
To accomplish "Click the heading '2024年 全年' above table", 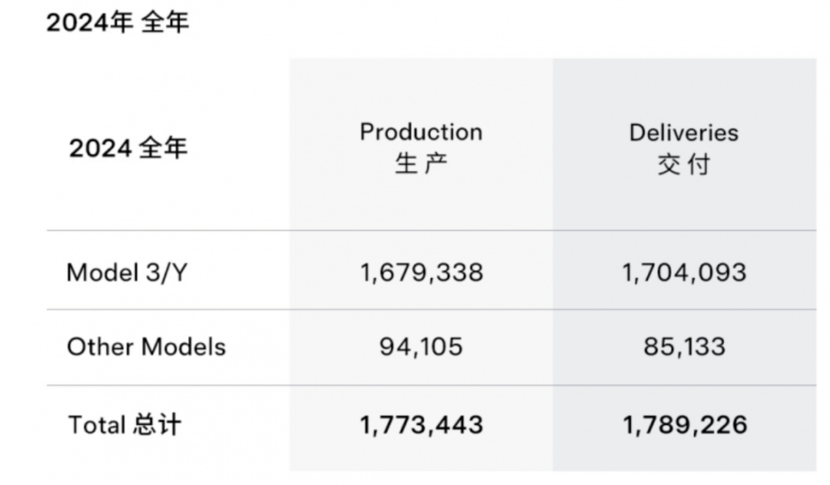I will tap(118, 23).
